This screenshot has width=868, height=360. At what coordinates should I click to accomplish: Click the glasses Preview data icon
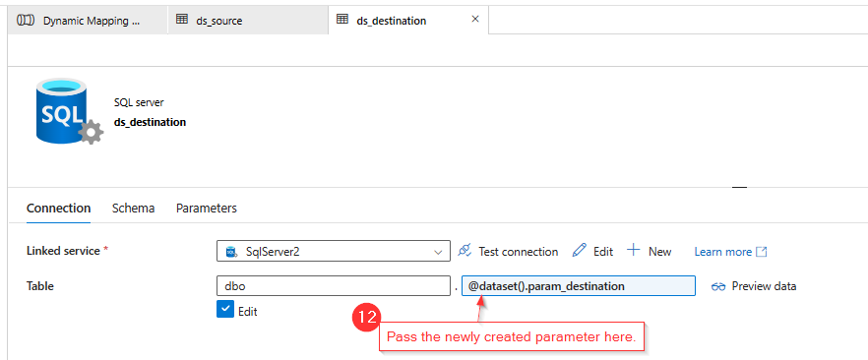[x=718, y=286]
